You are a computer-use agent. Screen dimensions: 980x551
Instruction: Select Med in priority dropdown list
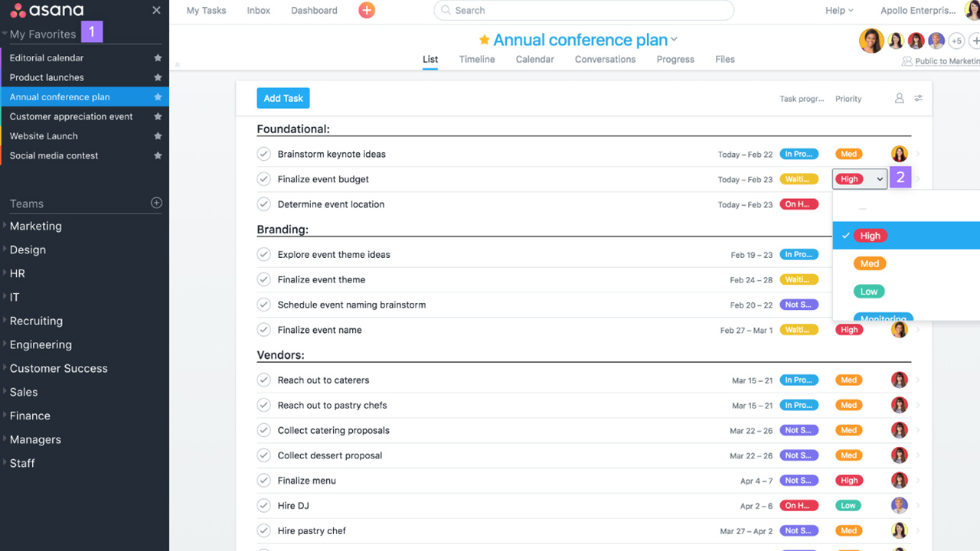(x=870, y=263)
